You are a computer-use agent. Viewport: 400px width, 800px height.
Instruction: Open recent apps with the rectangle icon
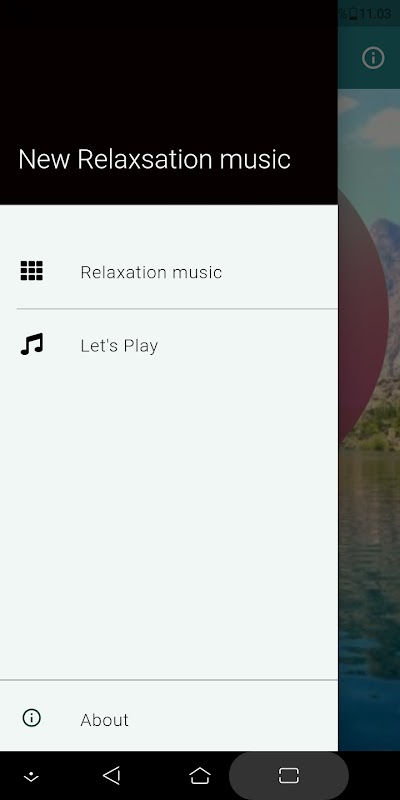pos(288,776)
